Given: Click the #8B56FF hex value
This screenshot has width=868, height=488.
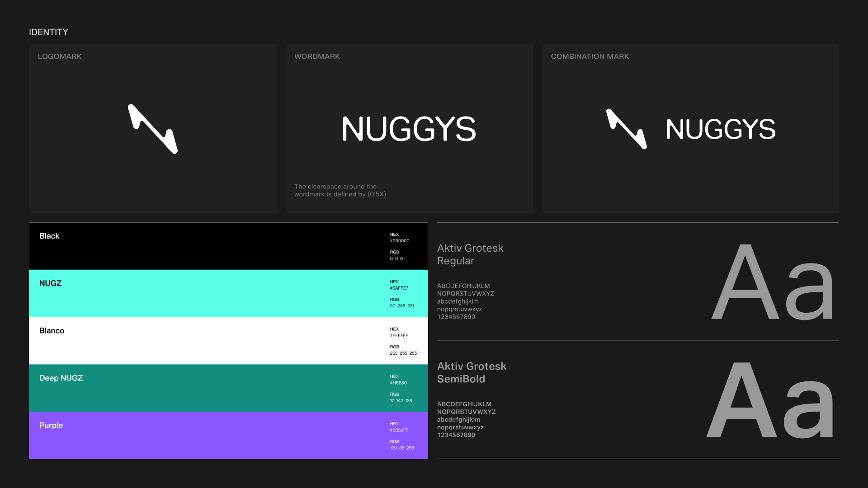Looking at the screenshot, I should [x=399, y=430].
